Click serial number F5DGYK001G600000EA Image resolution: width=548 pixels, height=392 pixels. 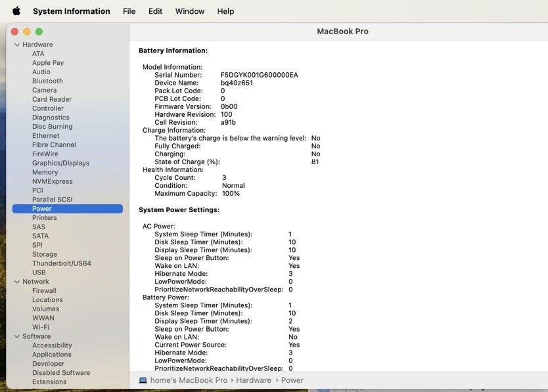(259, 75)
